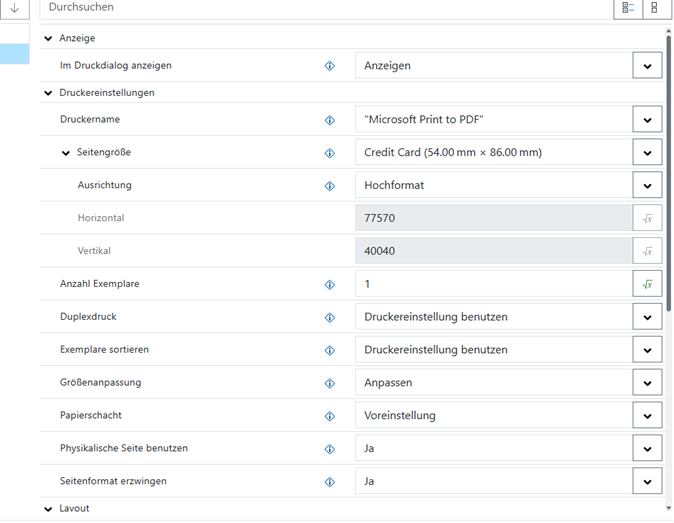Open info icon for Seitengröße

pyautogui.click(x=330, y=153)
